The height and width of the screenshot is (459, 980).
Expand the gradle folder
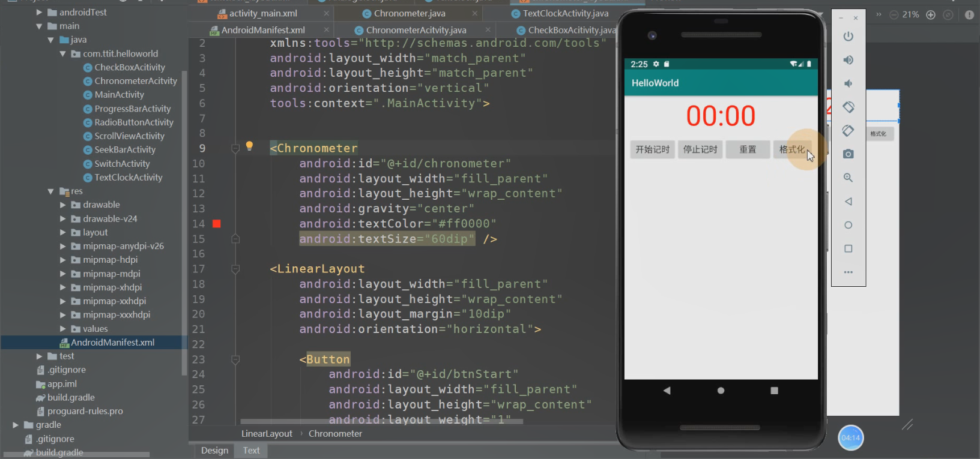click(x=16, y=425)
